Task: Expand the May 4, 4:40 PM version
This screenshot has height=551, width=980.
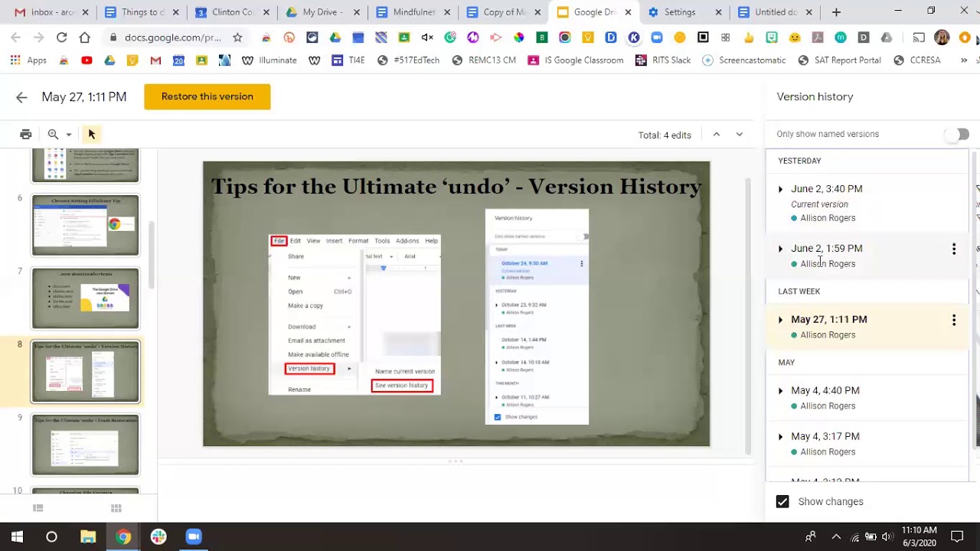Action: click(x=780, y=391)
